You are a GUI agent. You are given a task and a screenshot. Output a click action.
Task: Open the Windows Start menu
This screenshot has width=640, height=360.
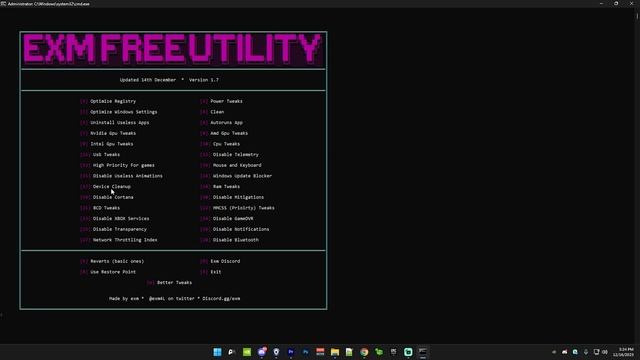pyautogui.click(x=217, y=352)
